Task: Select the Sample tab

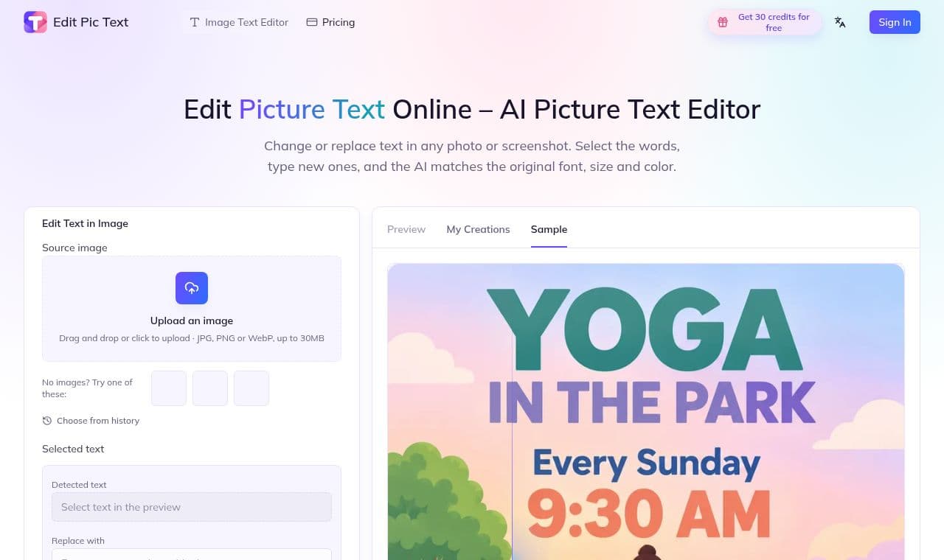Action: pos(549,229)
